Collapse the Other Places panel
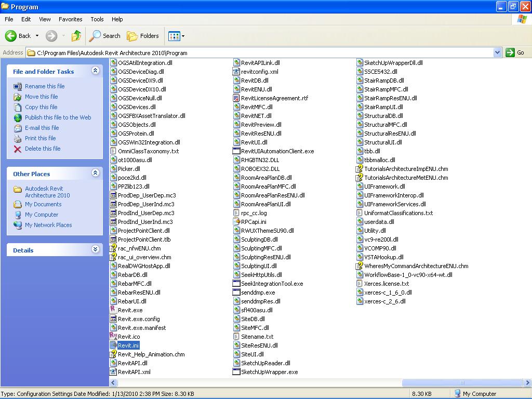The image size is (532, 399). [x=96, y=173]
